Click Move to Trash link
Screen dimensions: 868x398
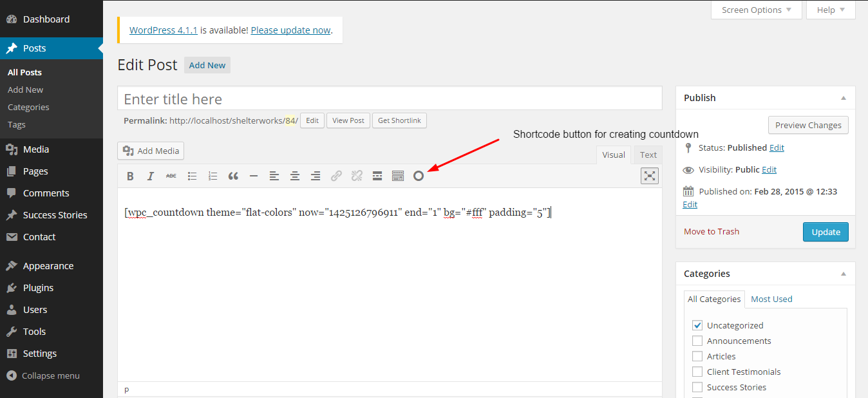click(712, 231)
